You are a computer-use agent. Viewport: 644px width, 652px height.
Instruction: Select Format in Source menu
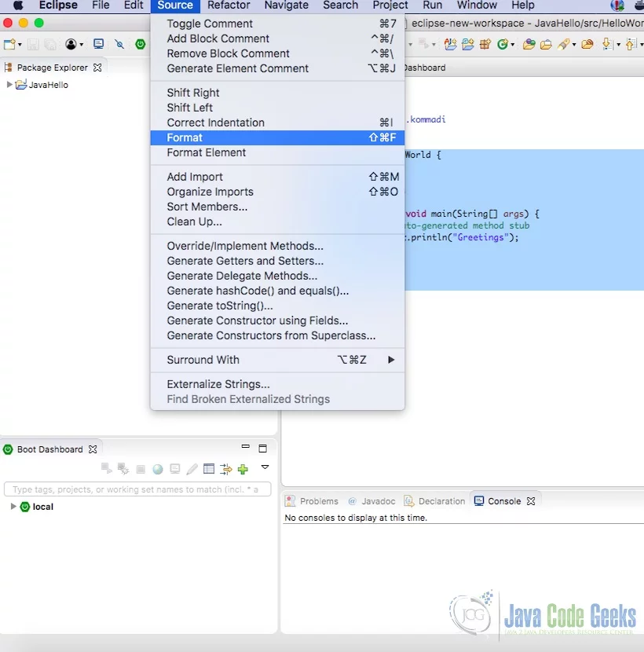pos(277,137)
